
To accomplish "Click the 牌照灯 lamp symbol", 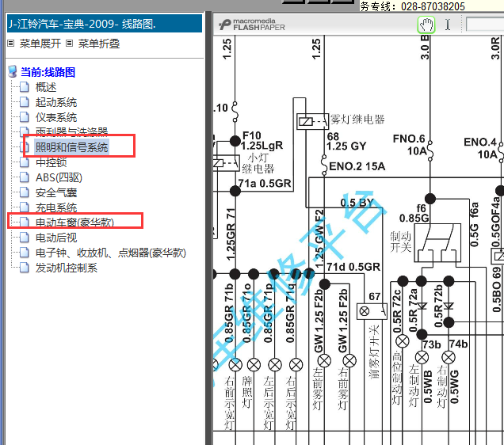I will 254,365.
